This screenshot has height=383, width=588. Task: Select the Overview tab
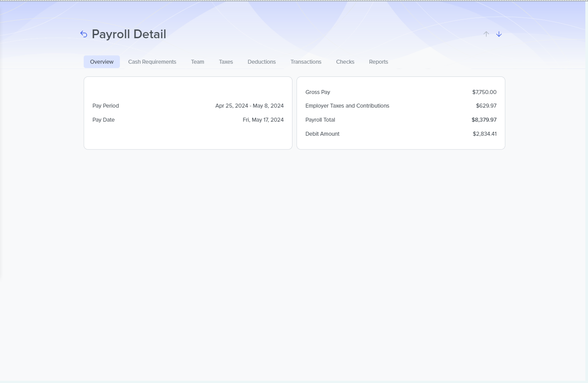(x=102, y=62)
